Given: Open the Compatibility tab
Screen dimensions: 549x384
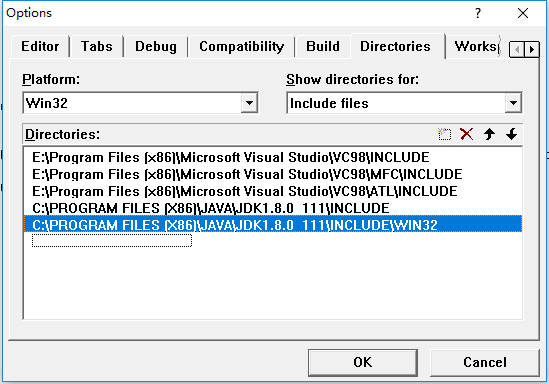Looking at the screenshot, I should 242,47.
